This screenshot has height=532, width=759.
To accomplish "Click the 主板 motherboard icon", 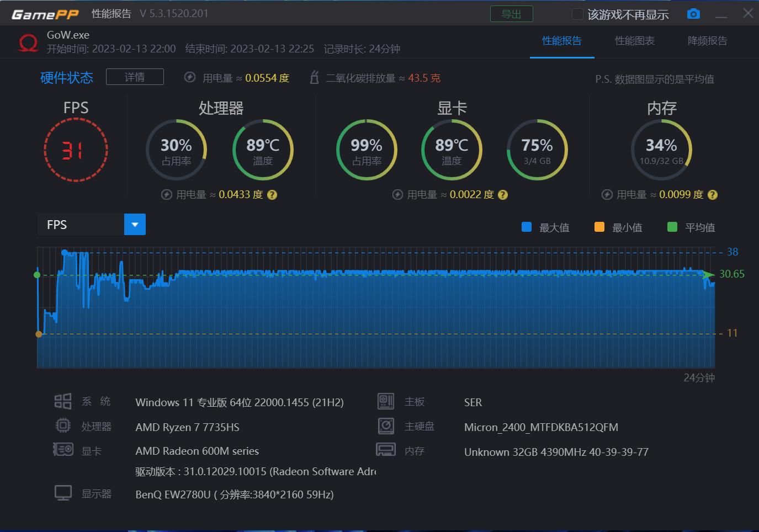I will pos(385,401).
